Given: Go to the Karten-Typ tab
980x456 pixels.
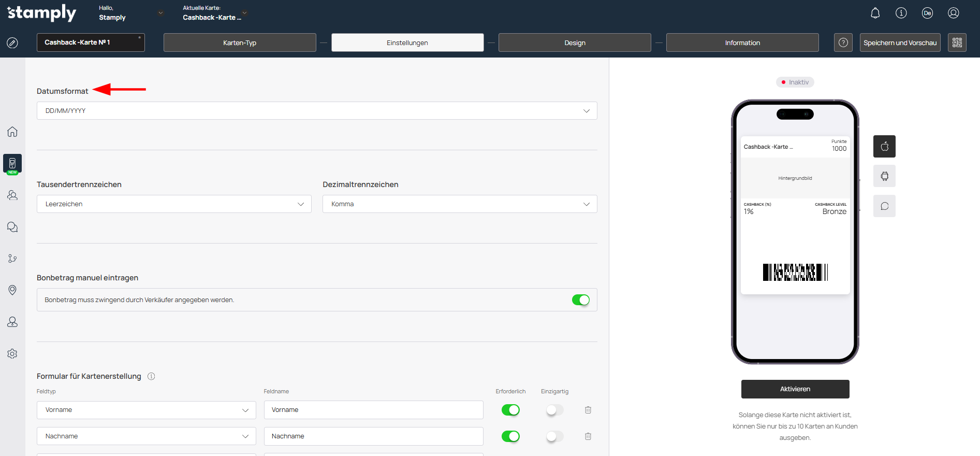Looking at the screenshot, I should click(240, 42).
